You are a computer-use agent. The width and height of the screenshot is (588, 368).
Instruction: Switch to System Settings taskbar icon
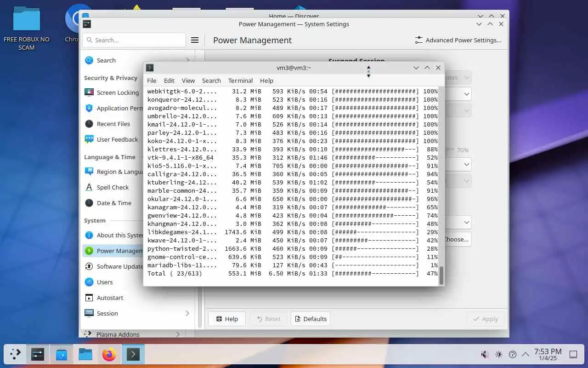click(38, 354)
